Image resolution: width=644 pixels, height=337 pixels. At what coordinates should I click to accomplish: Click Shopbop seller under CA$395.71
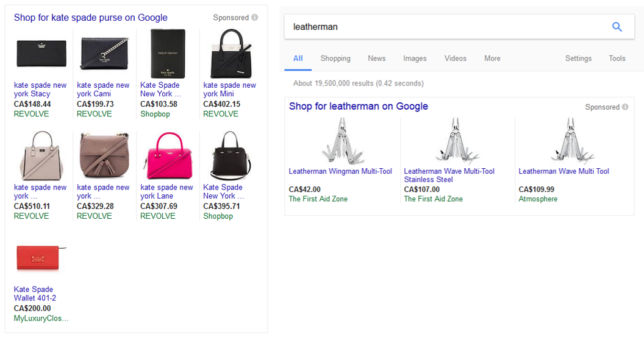tap(218, 216)
